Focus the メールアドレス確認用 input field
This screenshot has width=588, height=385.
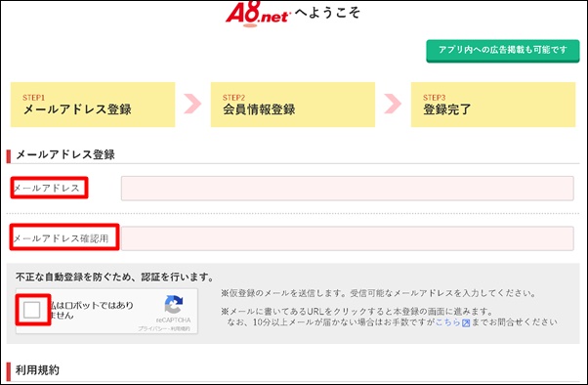348,238
